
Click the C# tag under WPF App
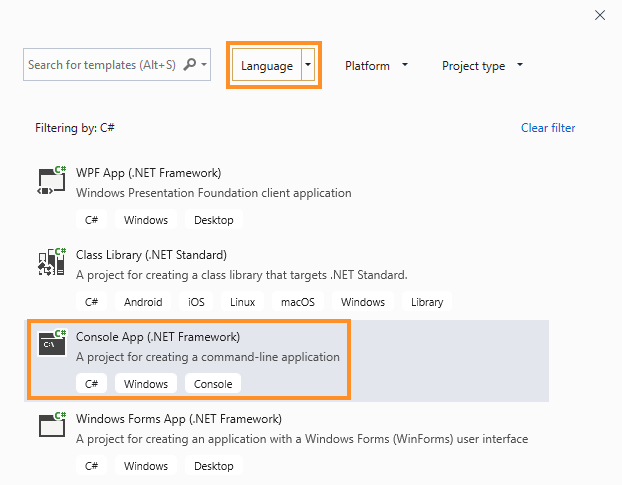click(91, 220)
